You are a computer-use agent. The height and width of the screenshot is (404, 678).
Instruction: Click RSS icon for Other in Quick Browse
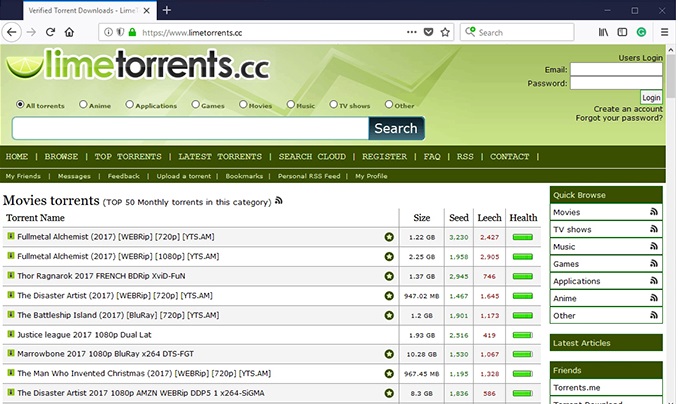(653, 315)
